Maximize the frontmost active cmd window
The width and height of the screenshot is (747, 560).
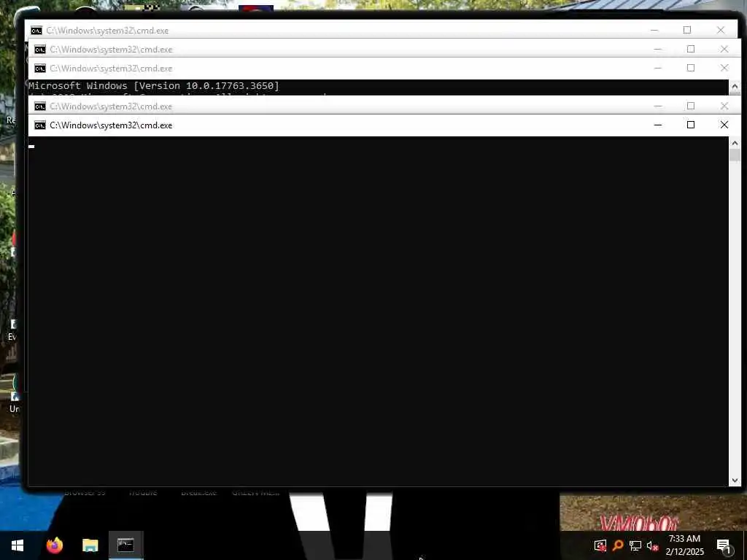(691, 125)
